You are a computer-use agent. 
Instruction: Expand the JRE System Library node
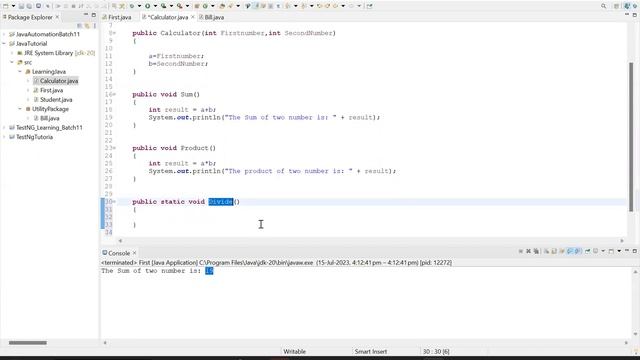pyautogui.click(x=12, y=53)
